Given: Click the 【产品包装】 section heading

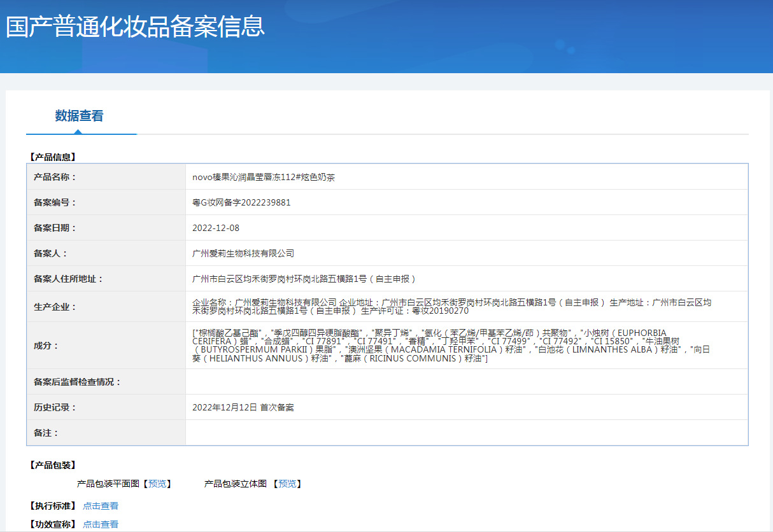Looking at the screenshot, I should [52, 465].
